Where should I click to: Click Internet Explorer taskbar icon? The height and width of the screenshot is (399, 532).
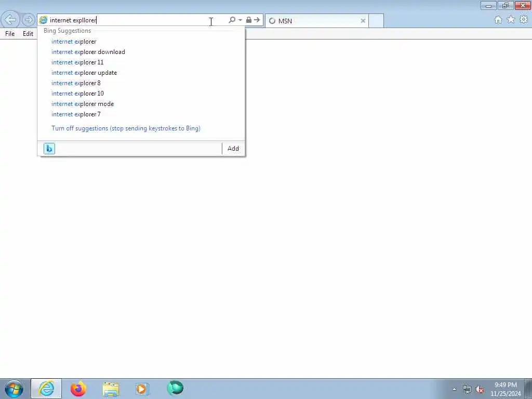pyautogui.click(x=46, y=389)
